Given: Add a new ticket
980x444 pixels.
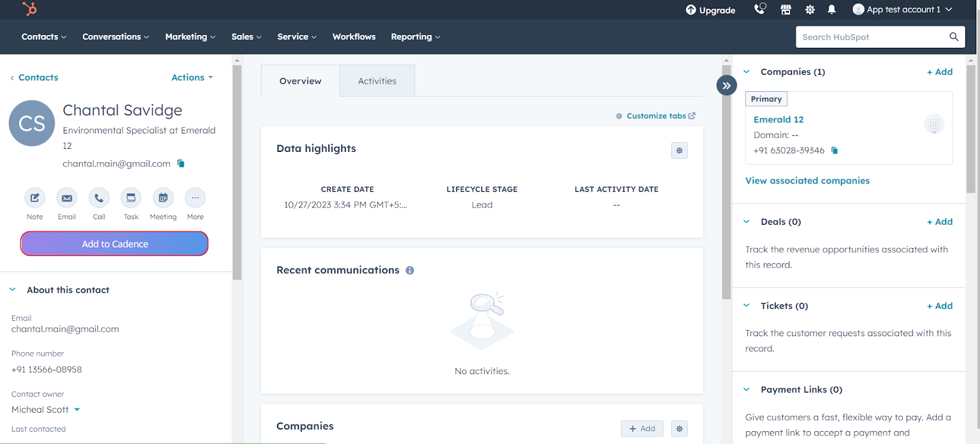Looking at the screenshot, I should click(x=940, y=306).
